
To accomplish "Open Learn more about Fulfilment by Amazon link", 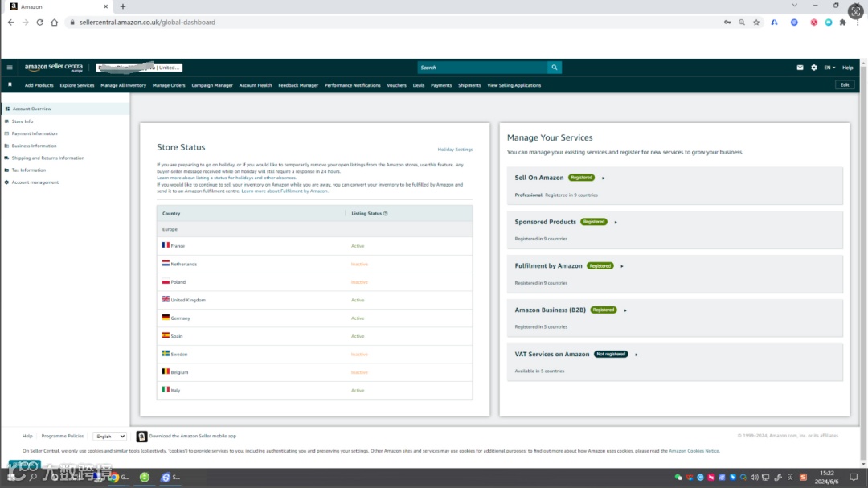I will [x=285, y=191].
